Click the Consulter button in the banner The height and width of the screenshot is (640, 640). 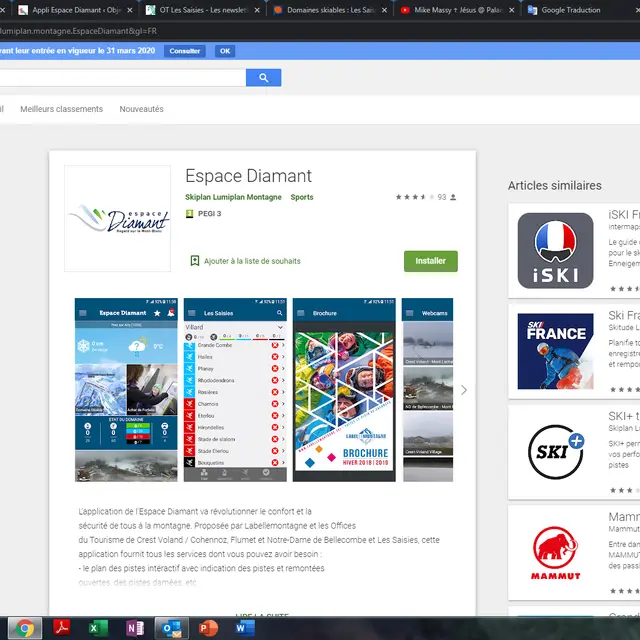(x=185, y=51)
